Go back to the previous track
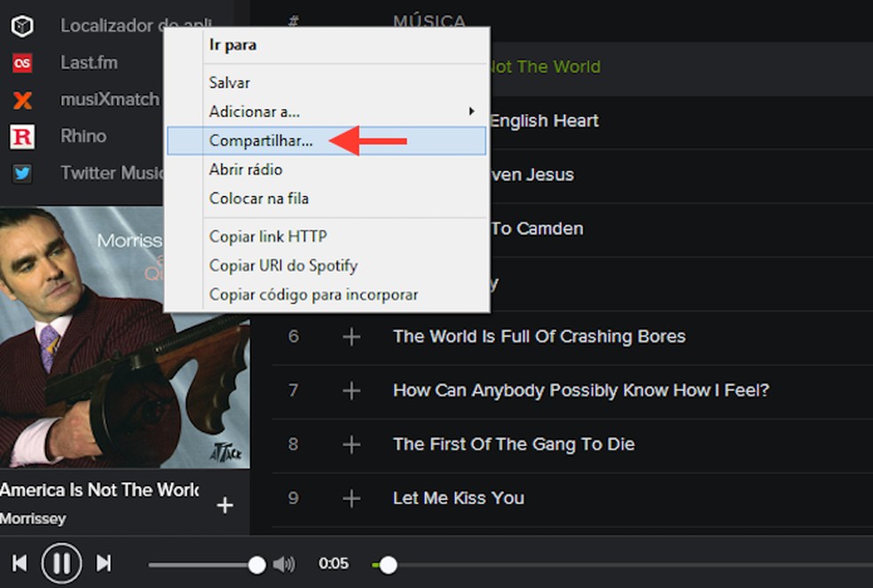The width and height of the screenshot is (873, 588). pyautogui.click(x=19, y=562)
